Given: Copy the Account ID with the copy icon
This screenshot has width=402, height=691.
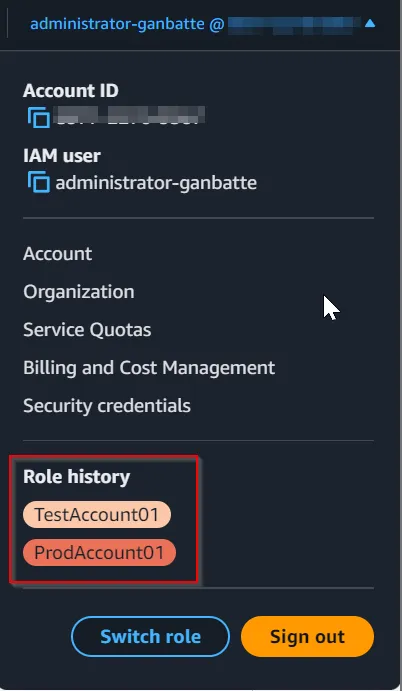Looking at the screenshot, I should 39,118.
